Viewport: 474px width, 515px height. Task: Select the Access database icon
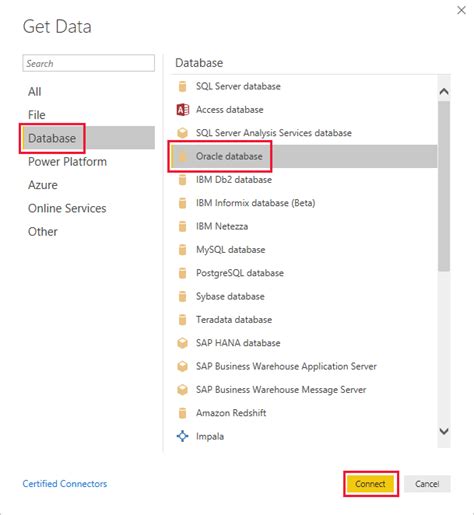click(183, 110)
